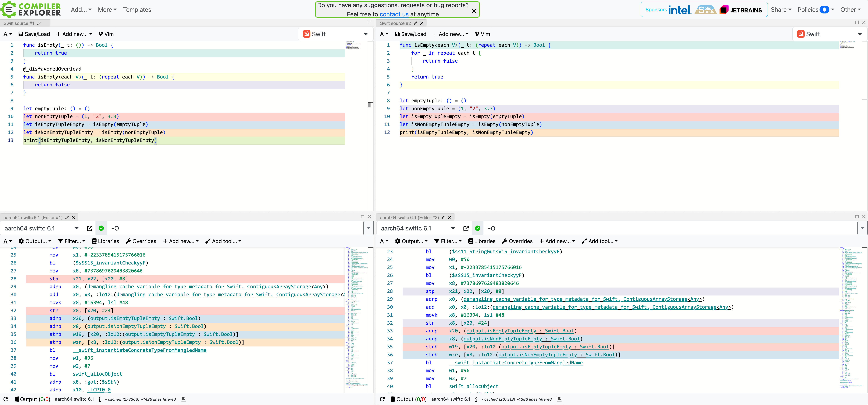The image size is (868, 405).
Task: Open the Share dropdown
Action: click(x=781, y=10)
